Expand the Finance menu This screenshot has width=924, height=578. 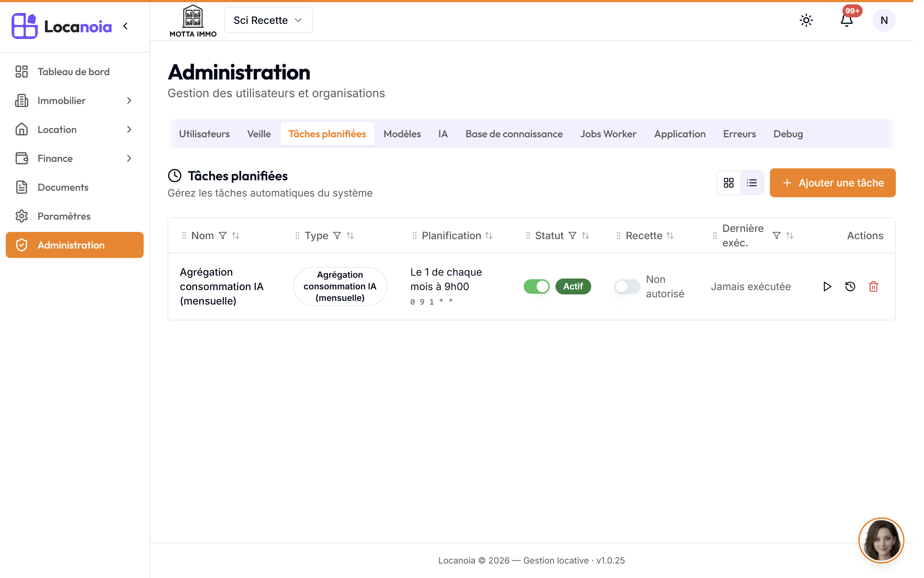pyautogui.click(x=74, y=158)
